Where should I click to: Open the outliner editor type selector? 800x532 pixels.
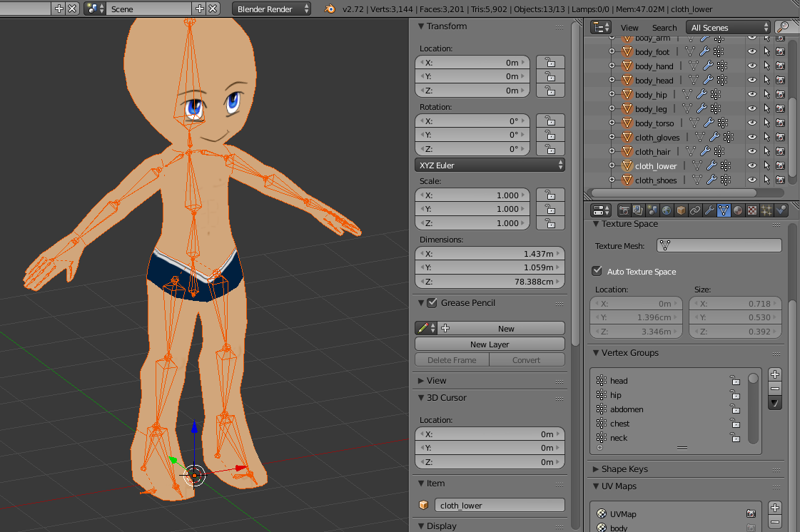(x=600, y=27)
